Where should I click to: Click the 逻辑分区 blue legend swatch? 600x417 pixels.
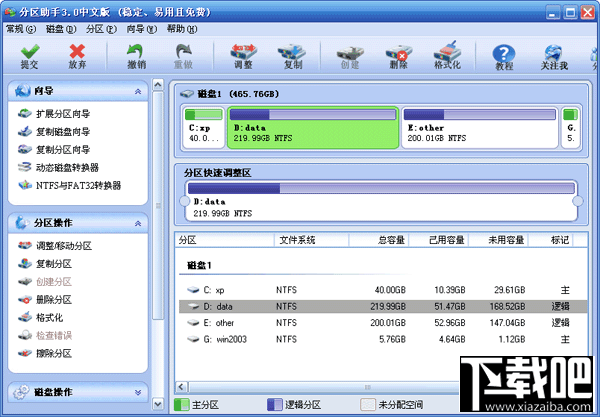(x=274, y=405)
